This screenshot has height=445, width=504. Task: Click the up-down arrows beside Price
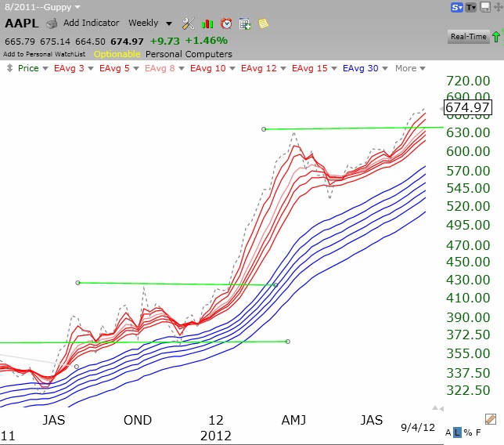(9, 68)
